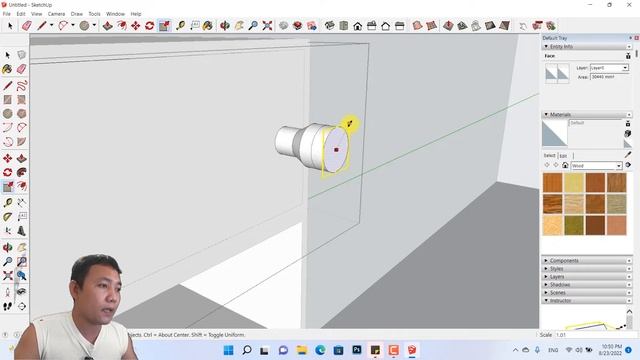Screen dimensions: 640x360
Task: Select the Walk footprints tool in left toolbar
Action: (x=7, y=306)
